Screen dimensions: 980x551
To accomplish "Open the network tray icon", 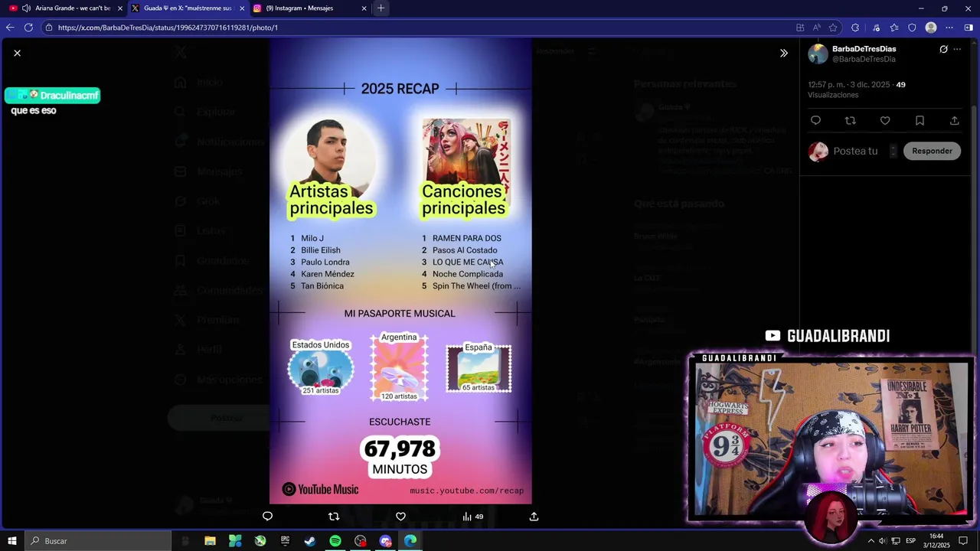I will pos(896,541).
